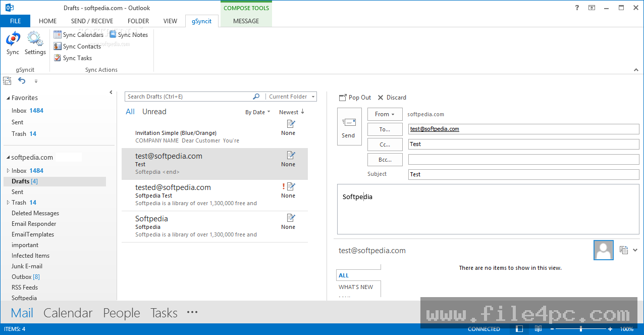The width and height of the screenshot is (644, 335).
Task: Click the gSyncit Sync icon
Action: pos(13,43)
